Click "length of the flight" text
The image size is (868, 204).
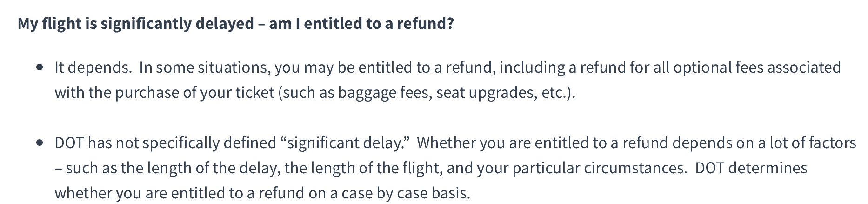pos(361,168)
